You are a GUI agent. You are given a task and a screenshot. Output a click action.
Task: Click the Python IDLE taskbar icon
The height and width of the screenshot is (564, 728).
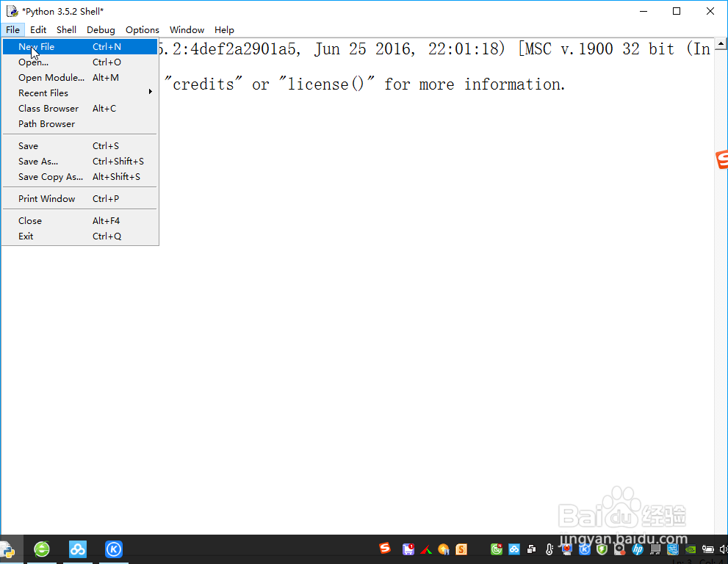point(8,549)
